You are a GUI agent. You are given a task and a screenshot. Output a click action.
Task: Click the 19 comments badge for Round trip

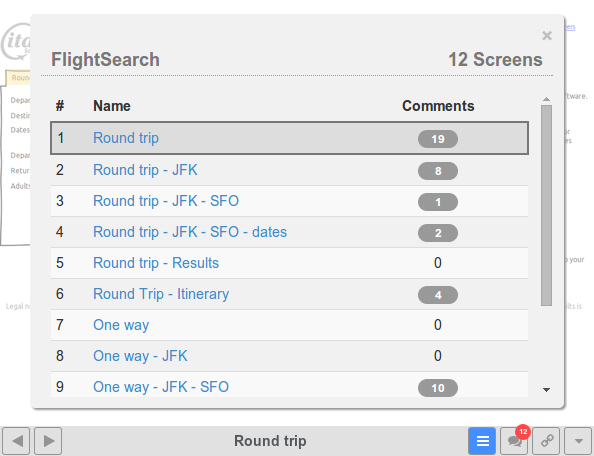pyautogui.click(x=438, y=139)
